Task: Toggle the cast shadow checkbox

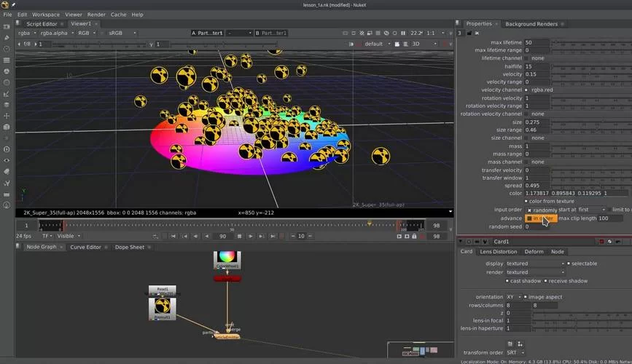Action: pos(507,281)
